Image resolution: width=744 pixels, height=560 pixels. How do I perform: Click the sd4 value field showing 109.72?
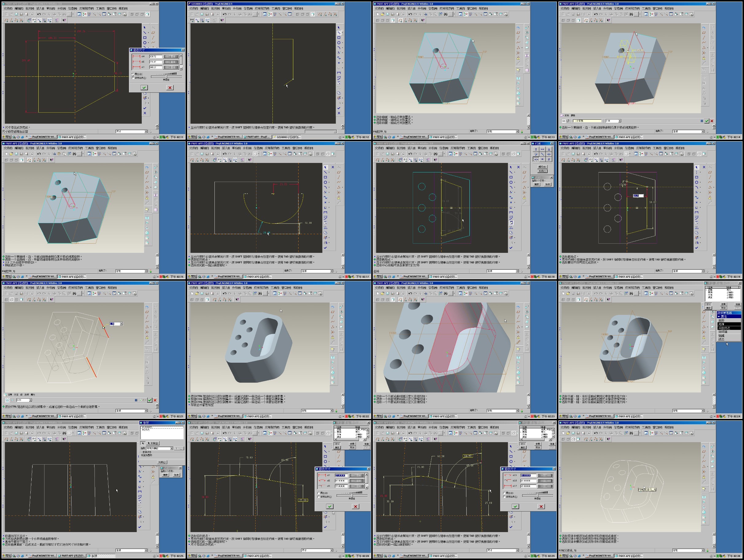pyautogui.click(x=156, y=56)
